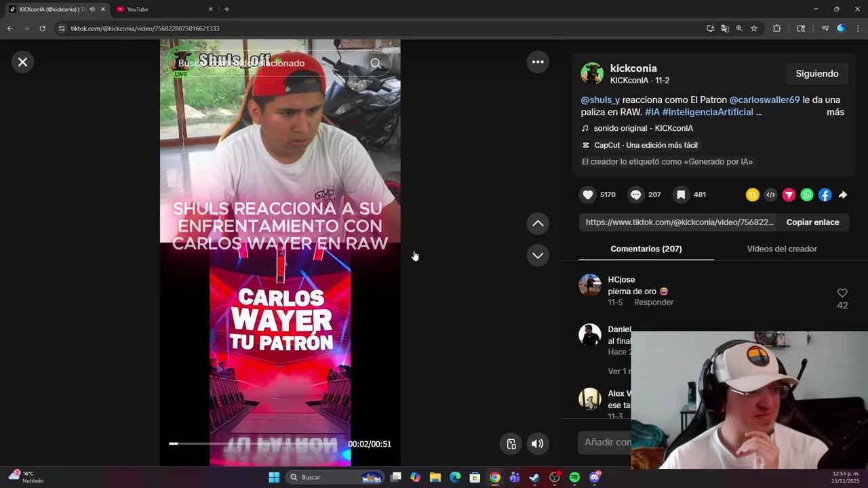868x488 pixels.
Task: Close the TikTok video viewer with the X
Action: click(x=22, y=62)
